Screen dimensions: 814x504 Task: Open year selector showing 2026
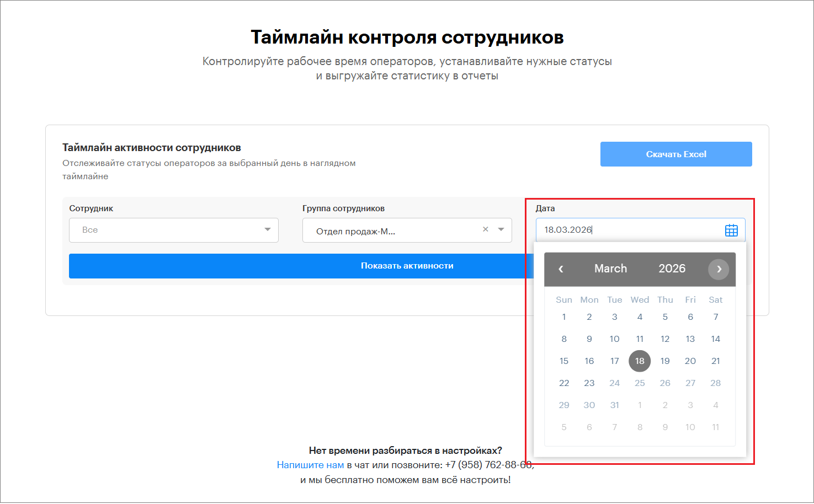[672, 269]
